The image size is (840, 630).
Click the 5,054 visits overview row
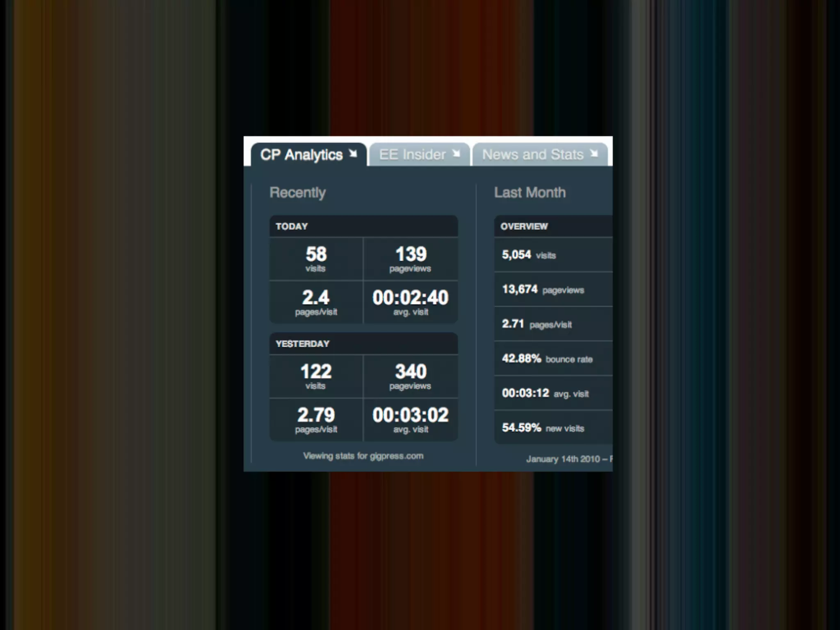pos(553,255)
